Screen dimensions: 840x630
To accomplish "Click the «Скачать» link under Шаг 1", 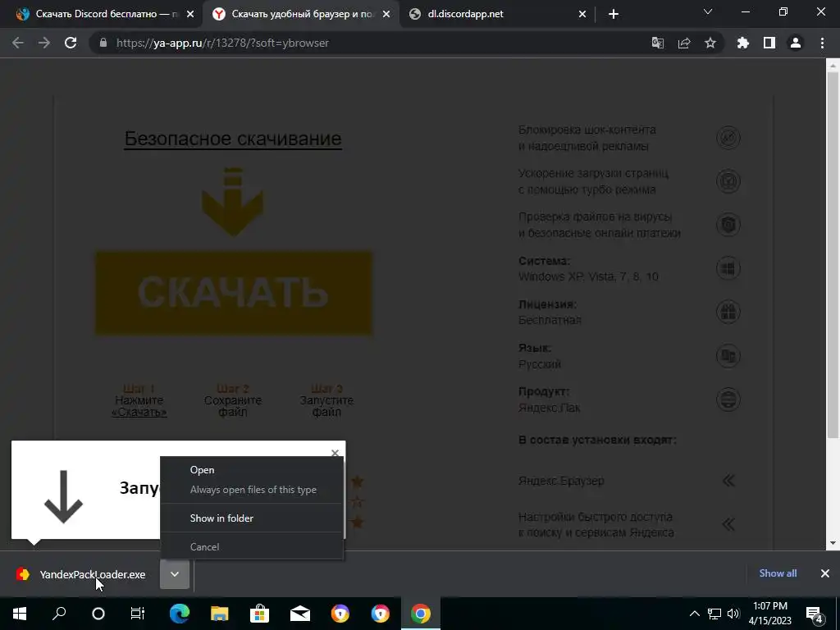I will (x=139, y=412).
